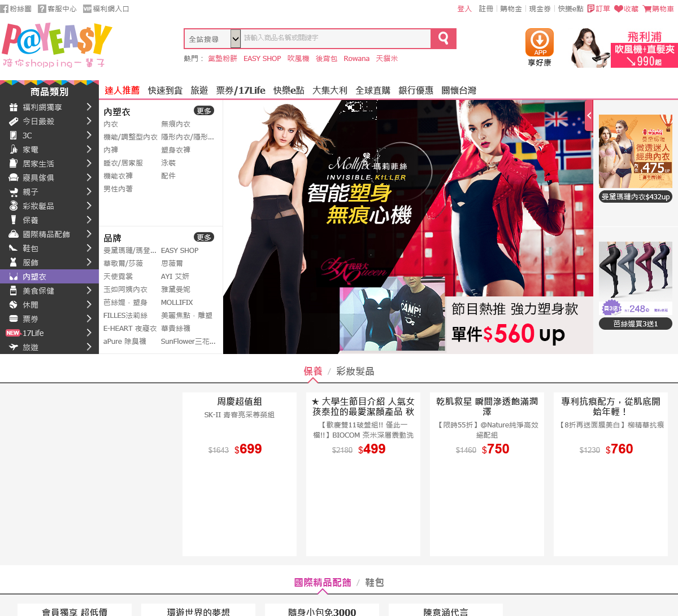678x616 pixels.
Task: Open the 購物車 shopping cart icon
Action: coord(647,9)
